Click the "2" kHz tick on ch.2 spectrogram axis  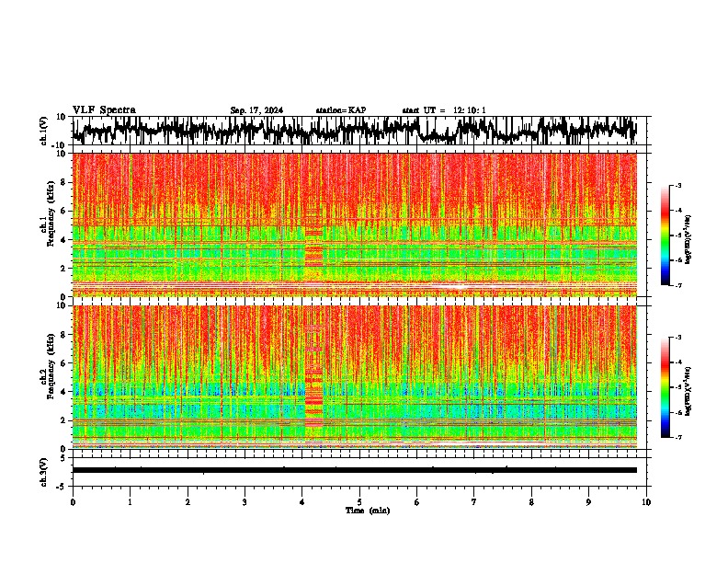(64, 420)
